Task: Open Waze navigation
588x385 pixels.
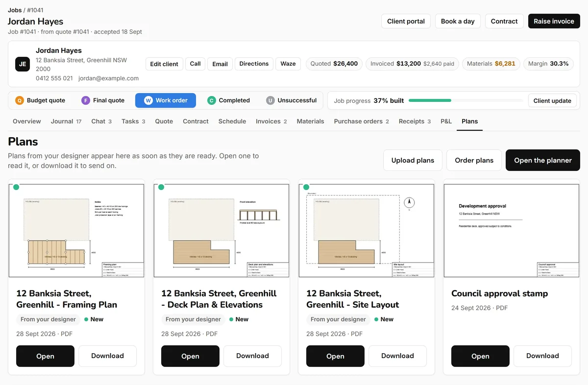Action: tap(288, 64)
